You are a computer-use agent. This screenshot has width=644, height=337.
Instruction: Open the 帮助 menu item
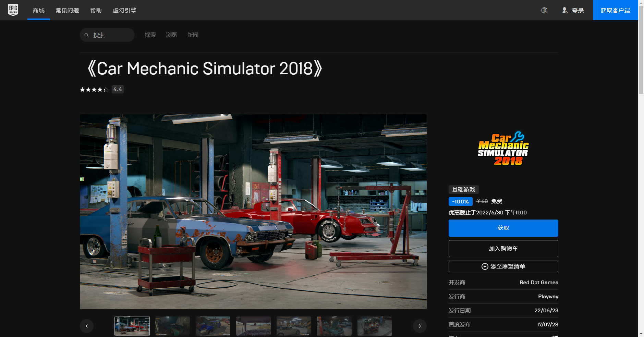click(x=96, y=10)
